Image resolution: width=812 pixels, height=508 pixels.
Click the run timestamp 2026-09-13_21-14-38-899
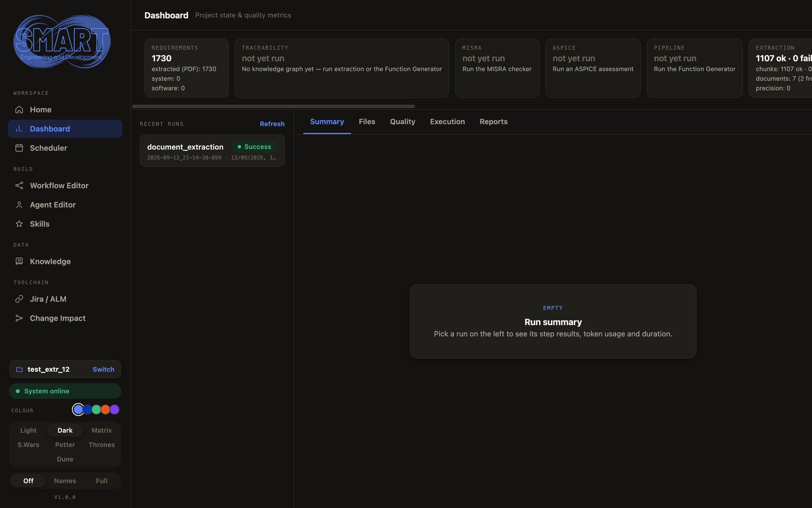[x=184, y=158]
